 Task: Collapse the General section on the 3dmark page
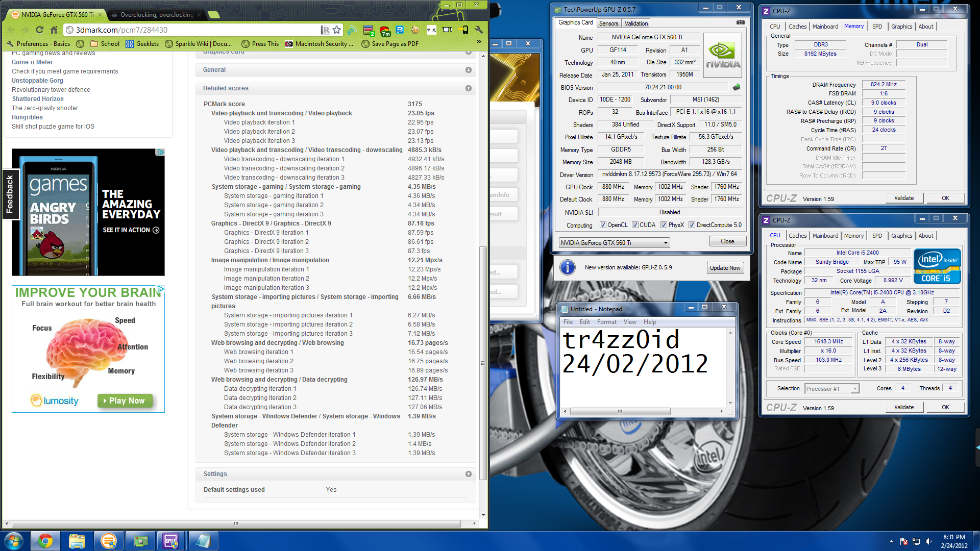[469, 70]
